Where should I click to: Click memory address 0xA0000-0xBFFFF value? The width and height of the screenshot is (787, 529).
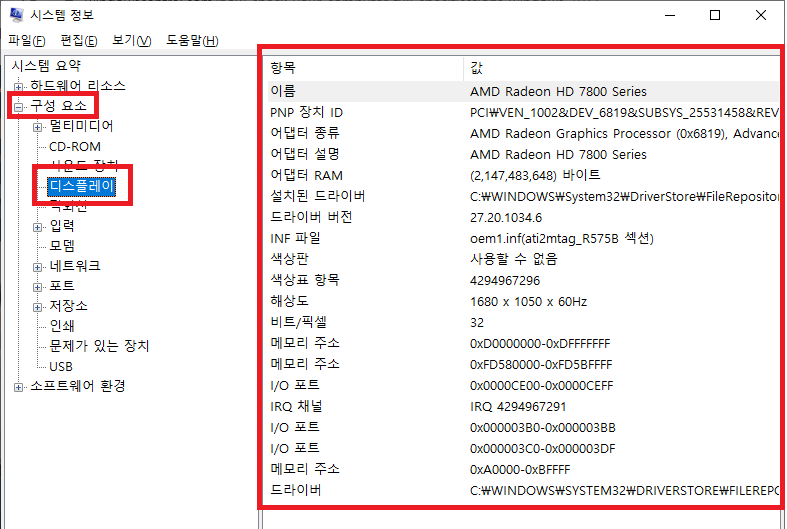tap(520, 470)
